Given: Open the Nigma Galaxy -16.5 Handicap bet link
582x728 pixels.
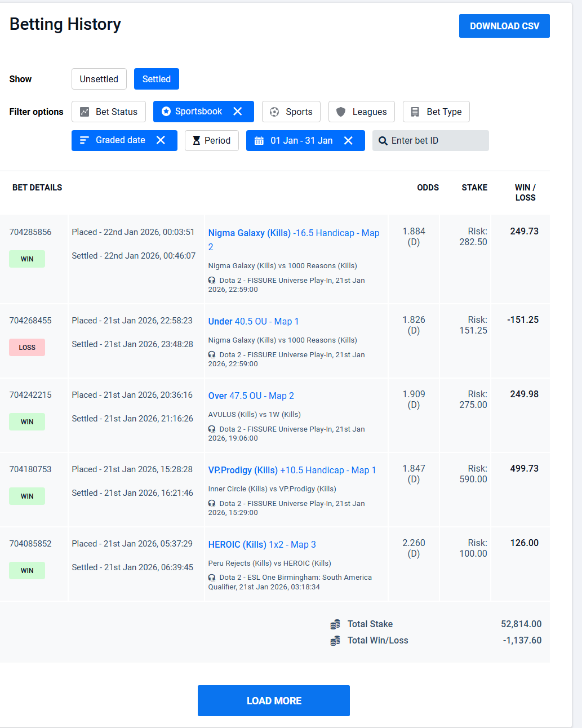Looking at the screenshot, I should point(293,233).
